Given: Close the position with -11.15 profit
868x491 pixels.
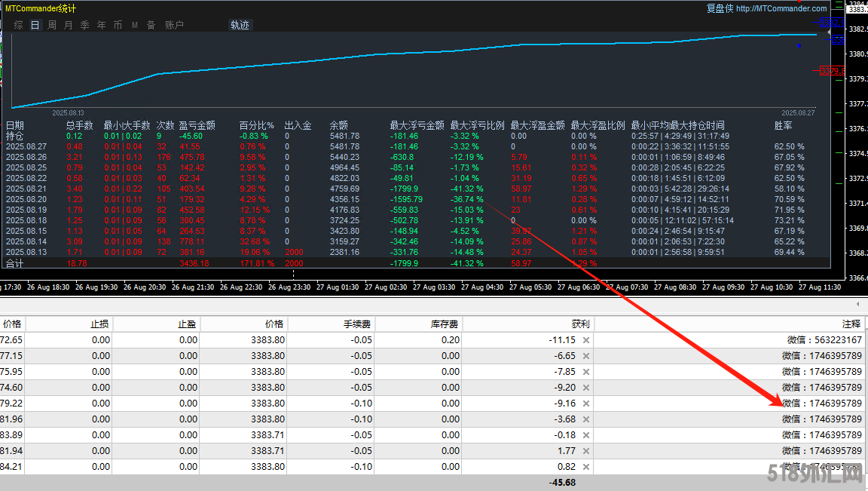Looking at the screenshot, I should 586,340.
